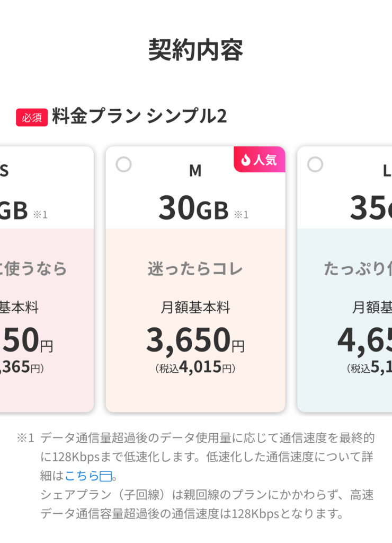Click the pink 人気 popularity label
Image resolution: width=392 pixels, height=543 pixels.
click(x=263, y=160)
